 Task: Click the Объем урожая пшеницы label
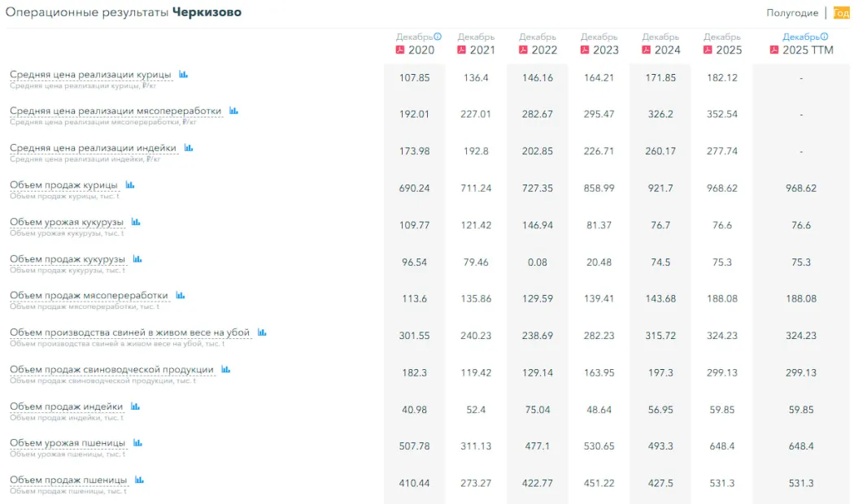coord(68,443)
